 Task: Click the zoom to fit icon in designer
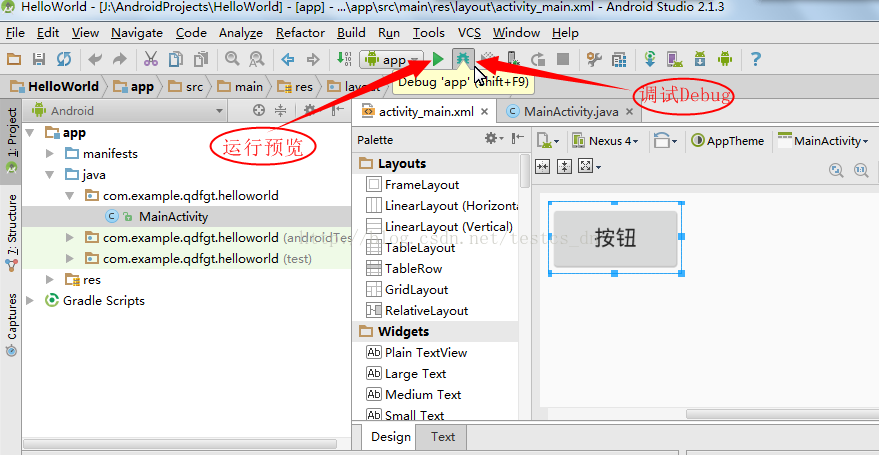pos(836,170)
